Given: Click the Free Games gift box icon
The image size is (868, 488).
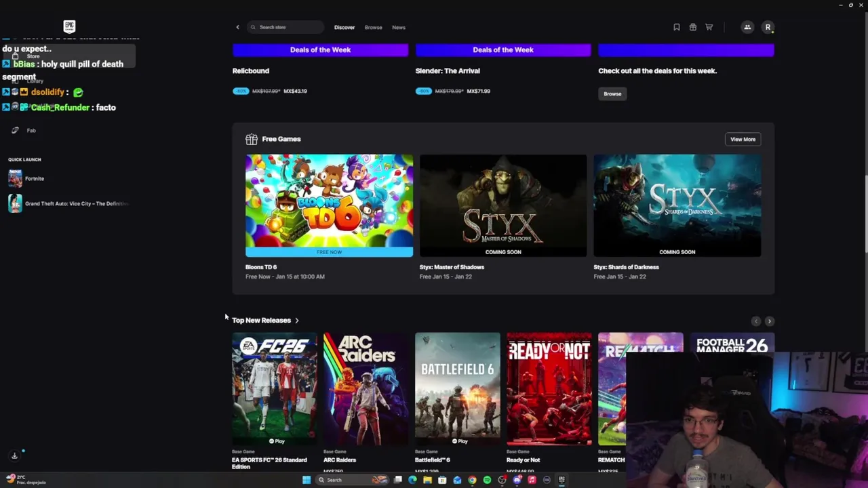Looking at the screenshot, I should 252,139.
